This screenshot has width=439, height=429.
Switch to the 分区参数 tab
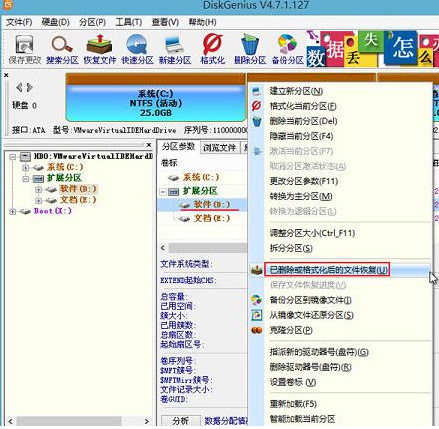click(x=178, y=147)
